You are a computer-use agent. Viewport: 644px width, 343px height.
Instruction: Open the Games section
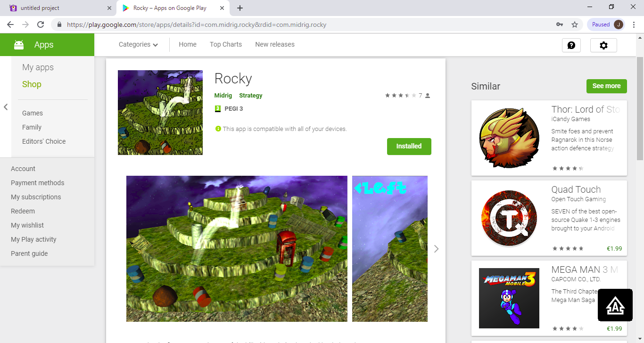point(33,113)
